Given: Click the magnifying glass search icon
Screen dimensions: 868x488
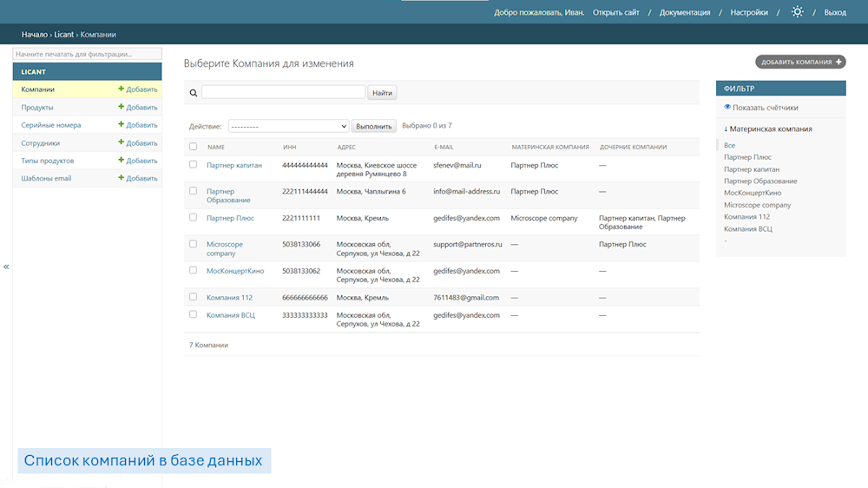Looking at the screenshot, I should pos(194,92).
